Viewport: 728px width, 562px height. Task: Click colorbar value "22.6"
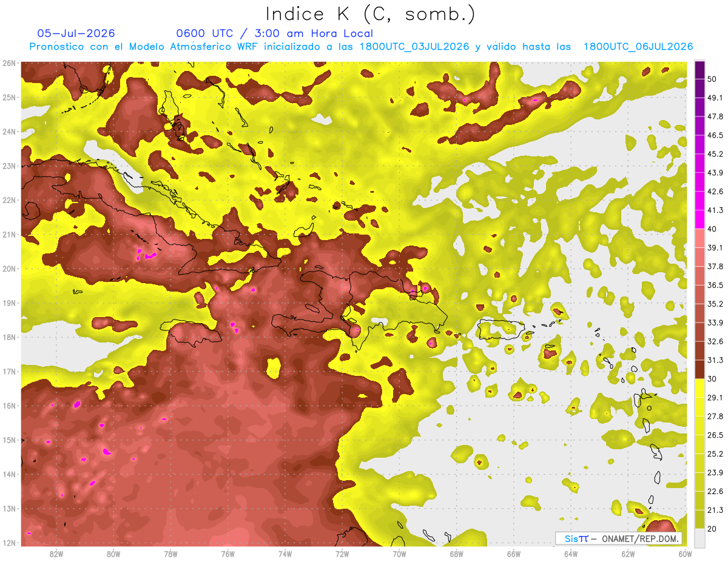[715, 491]
